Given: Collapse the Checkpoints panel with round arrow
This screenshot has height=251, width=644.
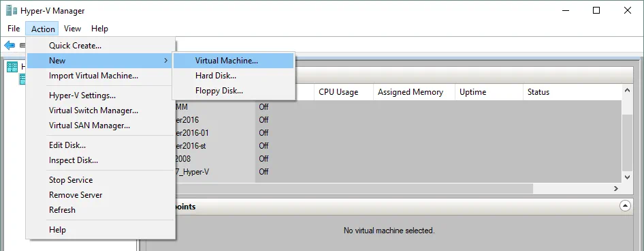Looking at the screenshot, I should (x=625, y=205).
